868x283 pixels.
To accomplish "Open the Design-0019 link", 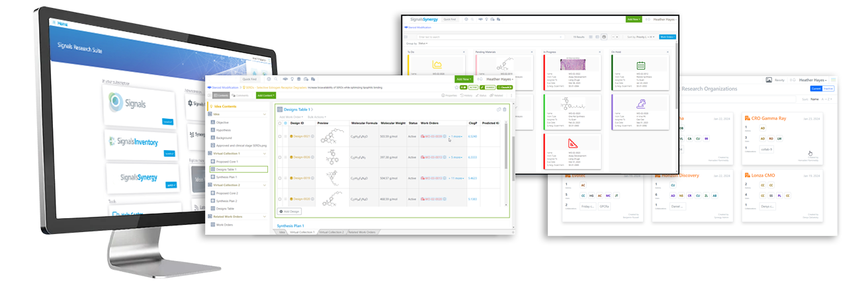I will click(x=302, y=178).
